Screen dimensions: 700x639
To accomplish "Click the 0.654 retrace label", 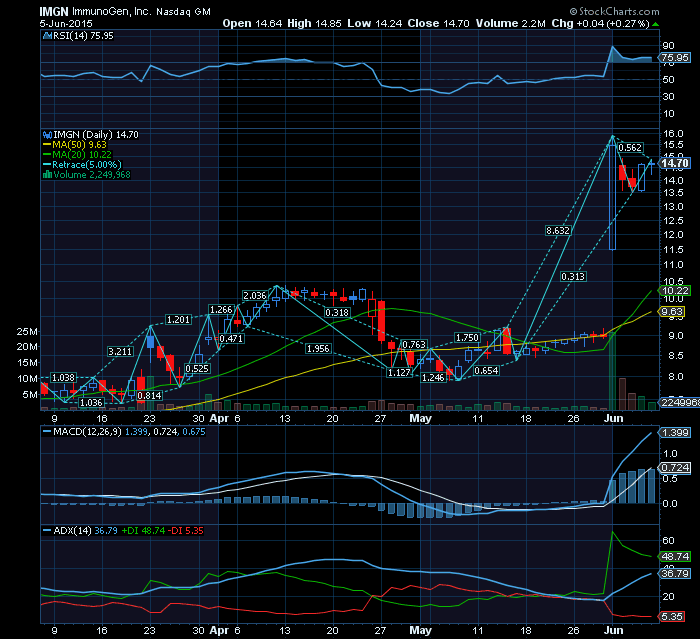I will click(x=486, y=371).
